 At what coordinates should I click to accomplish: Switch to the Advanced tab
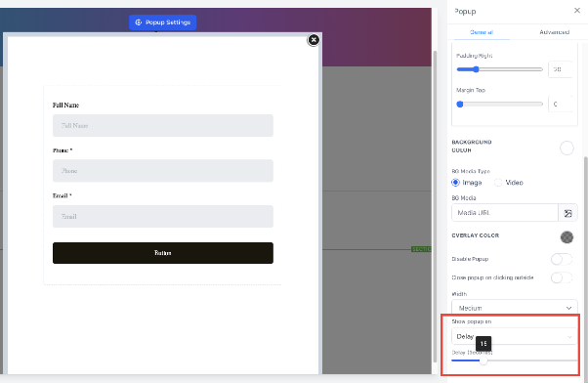coord(554,32)
